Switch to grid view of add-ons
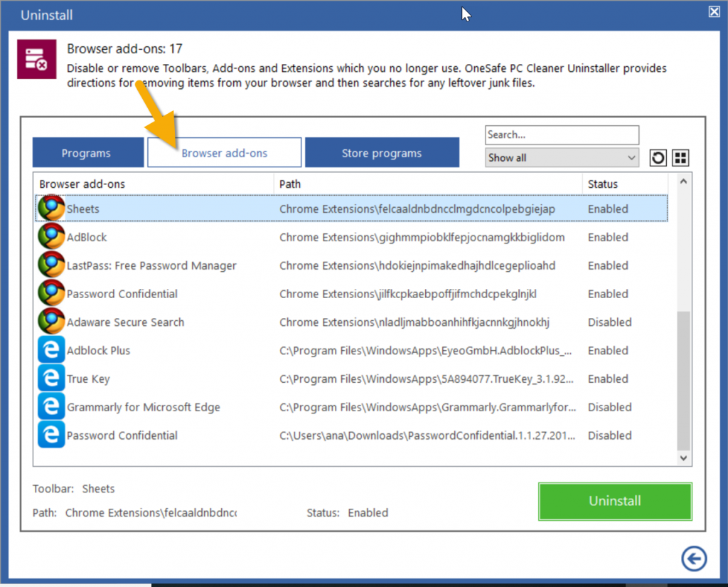This screenshot has width=728, height=587. coord(680,157)
